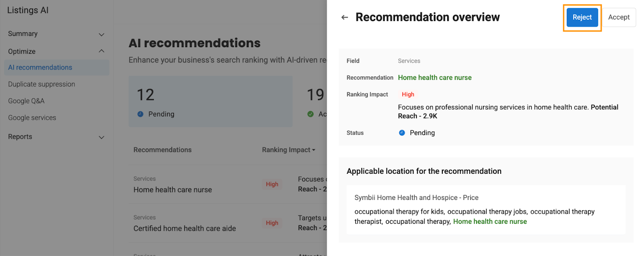Screen dimensions: 644x256
Task: Collapse the Optimize section chevron
Action: [101, 51]
